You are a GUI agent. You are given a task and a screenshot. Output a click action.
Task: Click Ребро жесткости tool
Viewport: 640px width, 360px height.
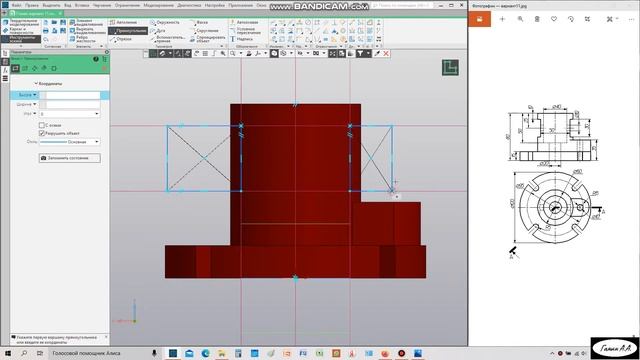(83, 39)
